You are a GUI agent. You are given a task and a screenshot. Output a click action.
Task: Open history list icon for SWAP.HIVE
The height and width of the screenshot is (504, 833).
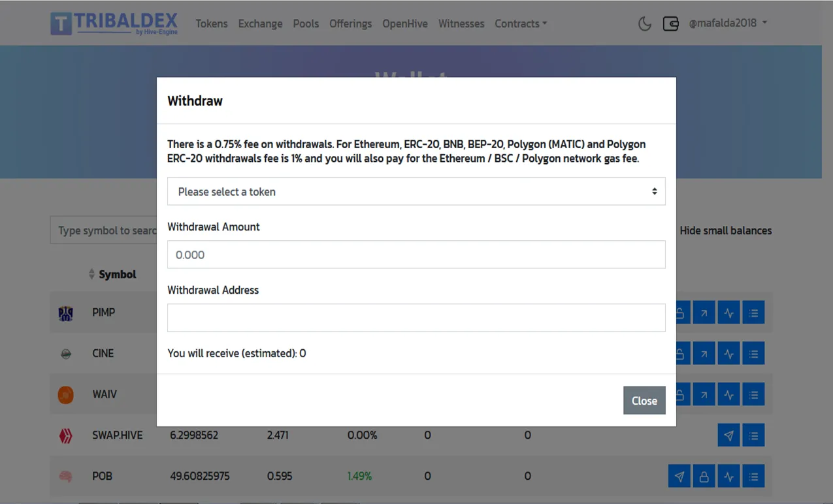coord(753,435)
